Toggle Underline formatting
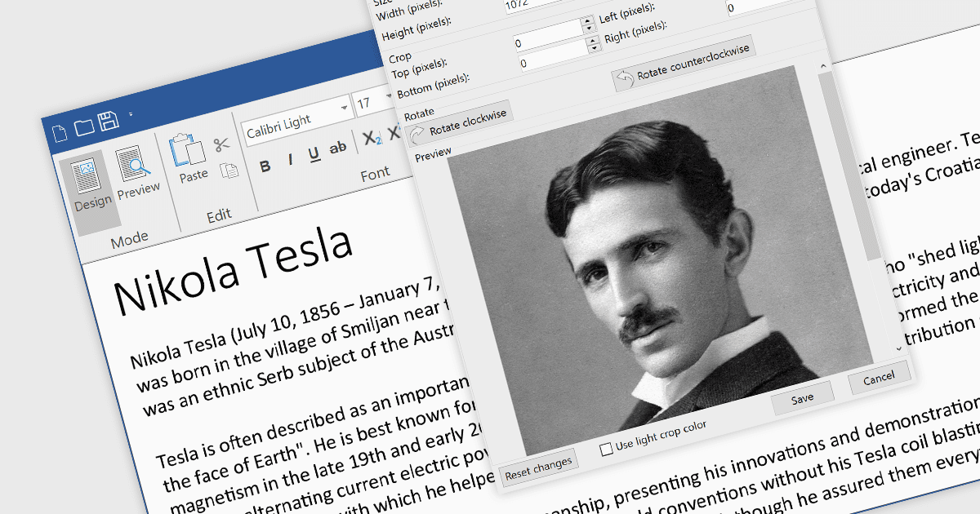 pos(314,155)
